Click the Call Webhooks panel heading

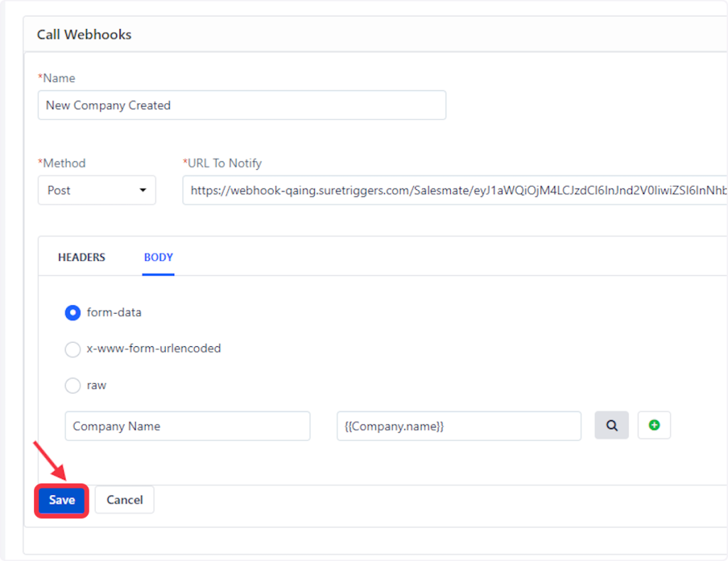pyautogui.click(x=84, y=34)
